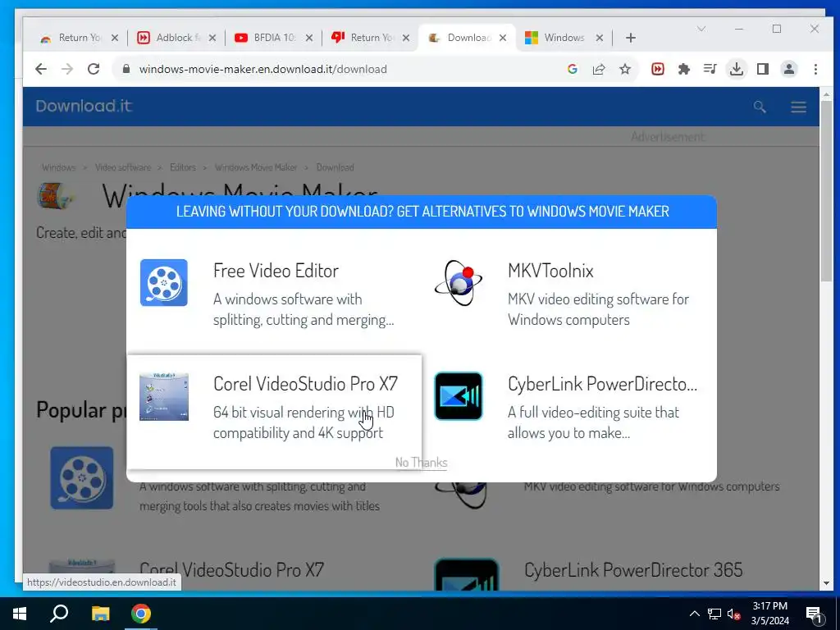Open MKVToolnix title link
This screenshot has height=630, width=840.
[550, 271]
